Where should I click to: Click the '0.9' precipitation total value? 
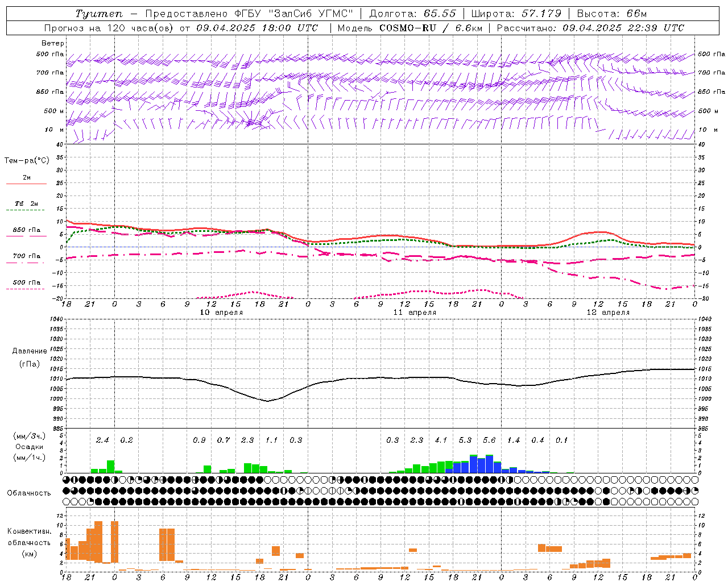[x=199, y=440]
